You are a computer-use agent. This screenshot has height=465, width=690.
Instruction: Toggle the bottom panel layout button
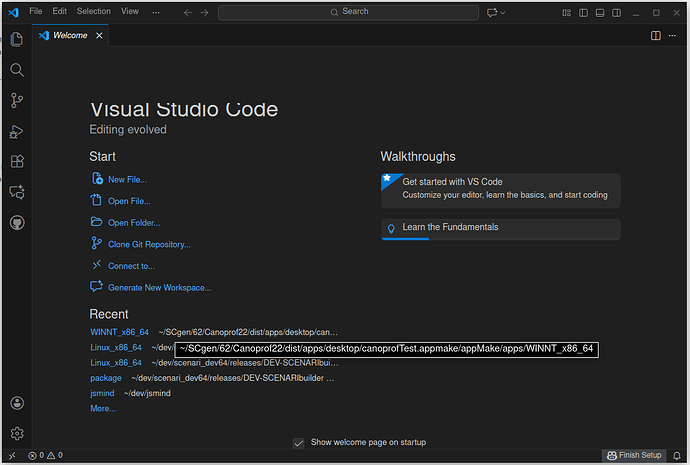(598, 12)
